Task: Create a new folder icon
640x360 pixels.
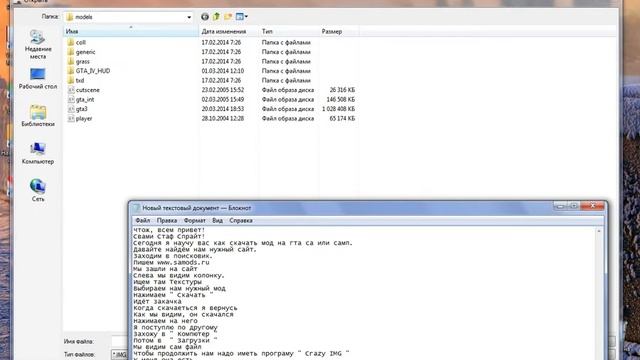Action: [228, 17]
